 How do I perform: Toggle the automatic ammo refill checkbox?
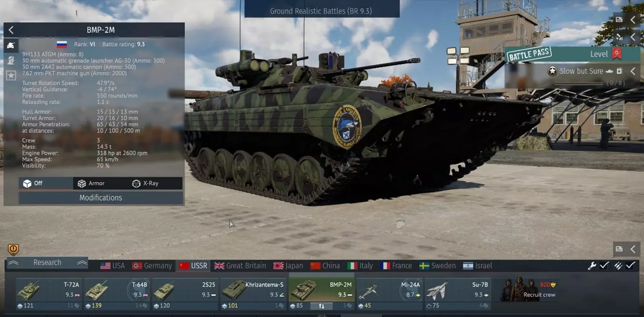pyautogui.click(x=630, y=265)
